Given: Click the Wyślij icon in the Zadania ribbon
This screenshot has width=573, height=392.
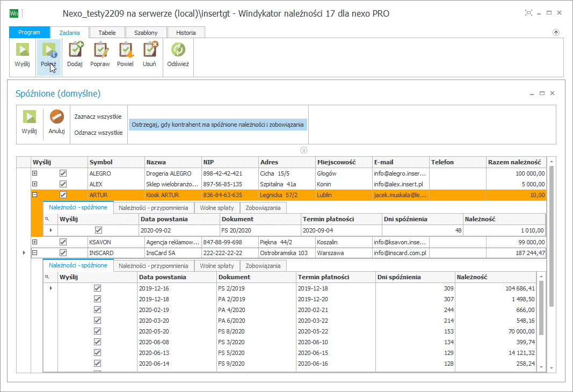Looking at the screenshot, I should pyautogui.click(x=23, y=50).
